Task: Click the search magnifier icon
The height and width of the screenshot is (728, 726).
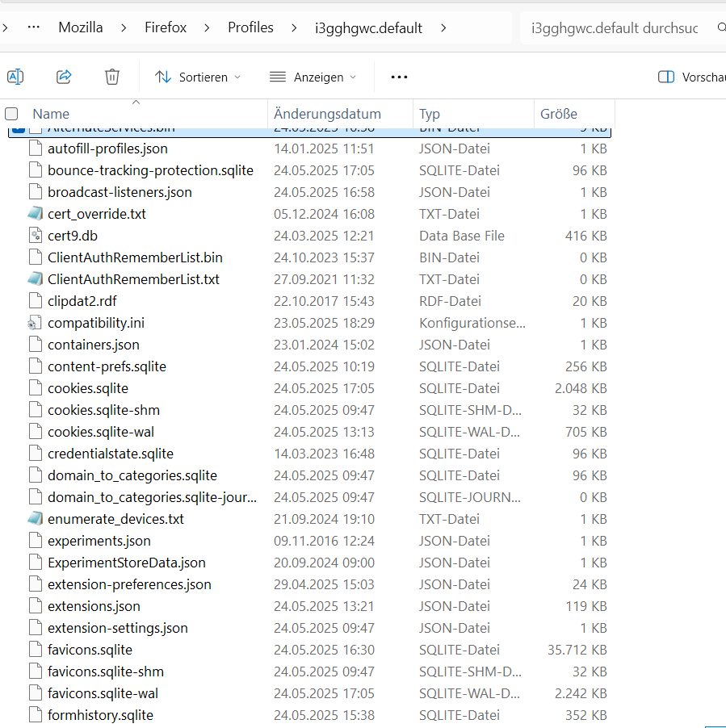Action: [x=720, y=27]
